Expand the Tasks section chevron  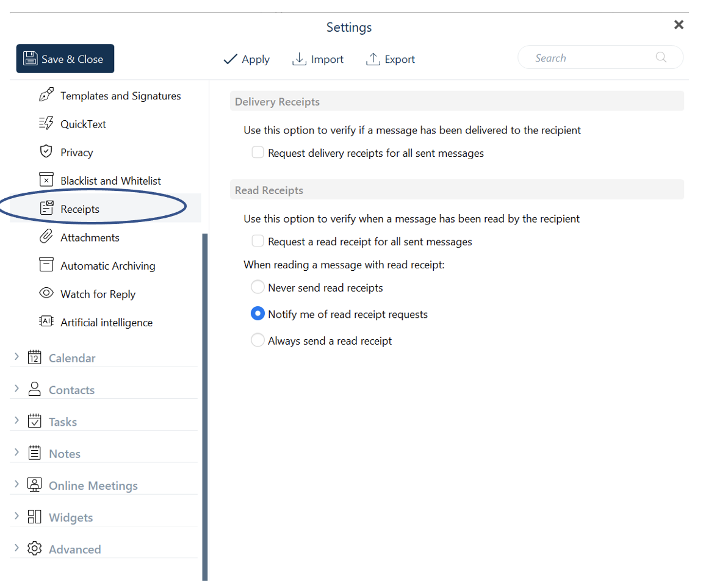pyautogui.click(x=16, y=420)
